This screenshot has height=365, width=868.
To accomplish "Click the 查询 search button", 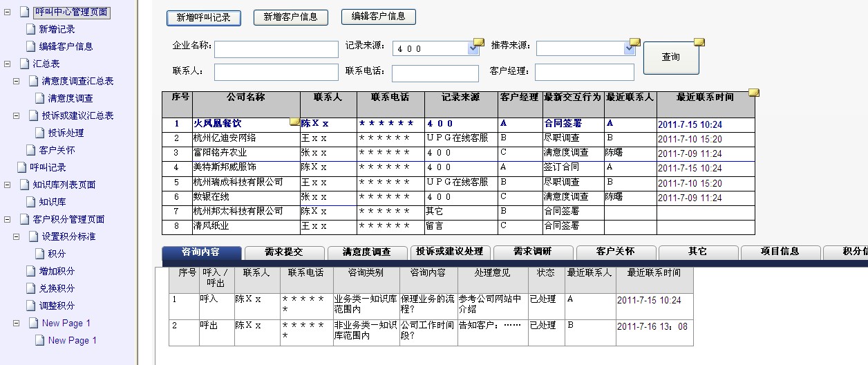I will (671, 57).
